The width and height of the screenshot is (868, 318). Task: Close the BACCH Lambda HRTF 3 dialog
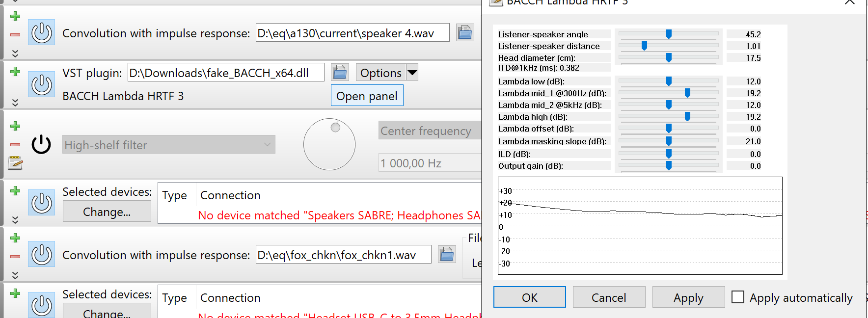[849, 2]
